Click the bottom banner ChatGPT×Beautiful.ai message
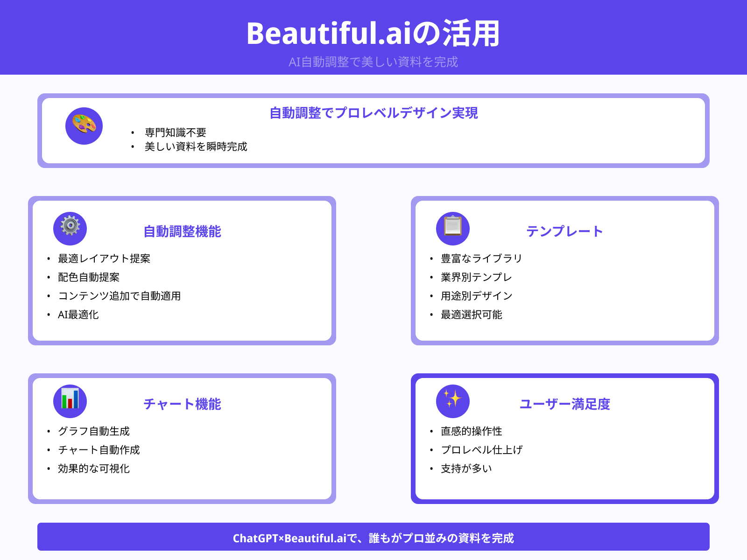Viewport: 747px width, 560px height. tap(373, 538)
